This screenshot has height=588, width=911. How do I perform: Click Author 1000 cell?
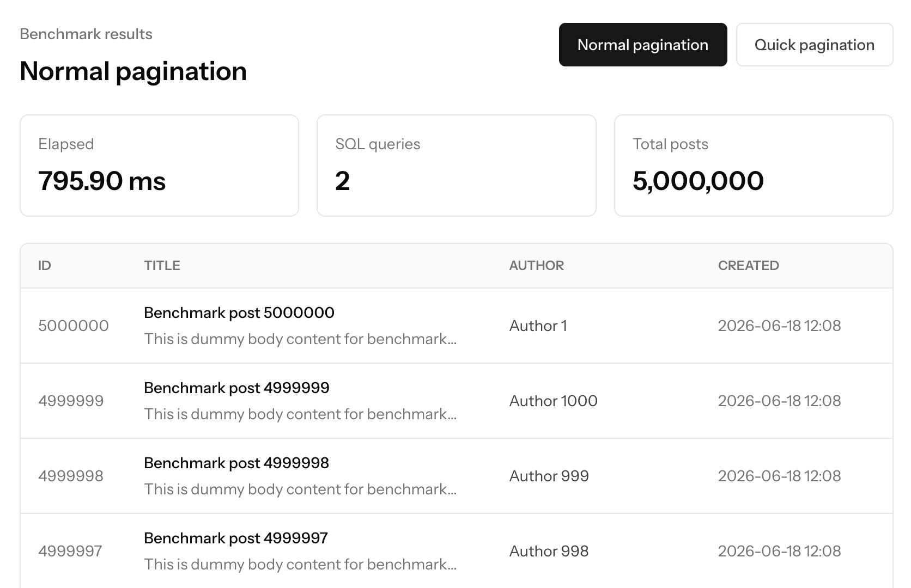554,401
